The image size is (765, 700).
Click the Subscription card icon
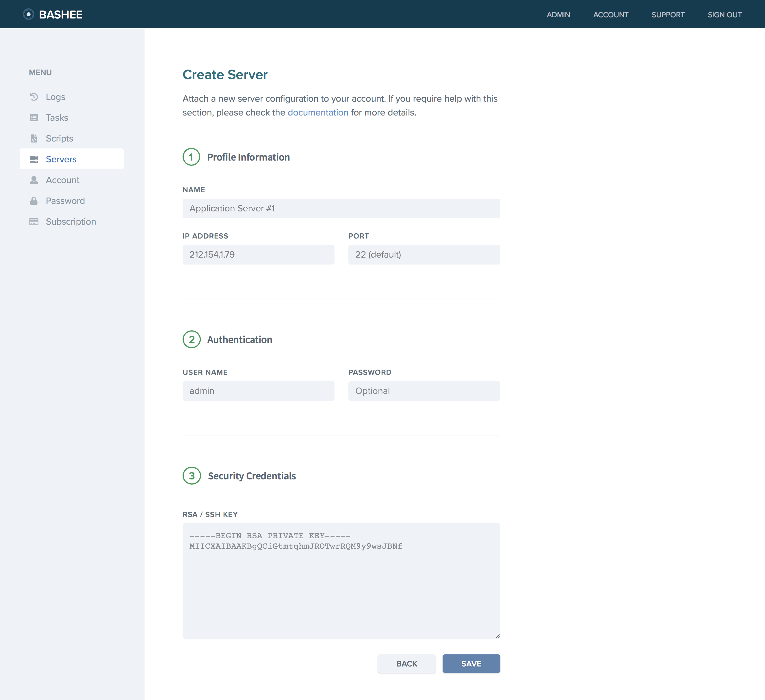(34, 221)
